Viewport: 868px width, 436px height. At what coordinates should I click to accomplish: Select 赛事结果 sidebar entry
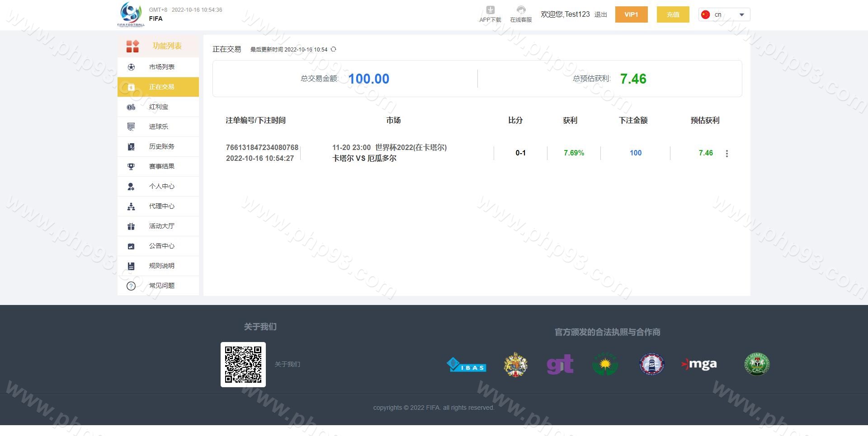click(x=161, y=166)
